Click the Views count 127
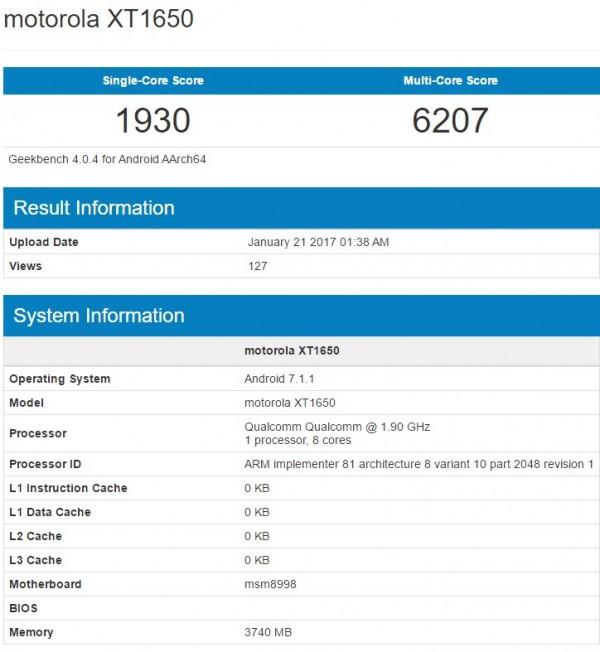Viewport: 600px width, 652px height. coord(258,266)
